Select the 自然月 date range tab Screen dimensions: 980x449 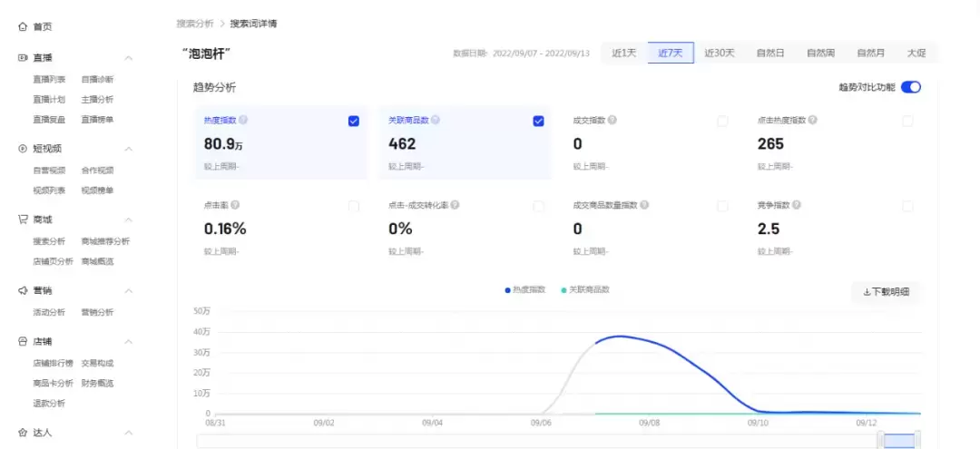click(870, 53)
